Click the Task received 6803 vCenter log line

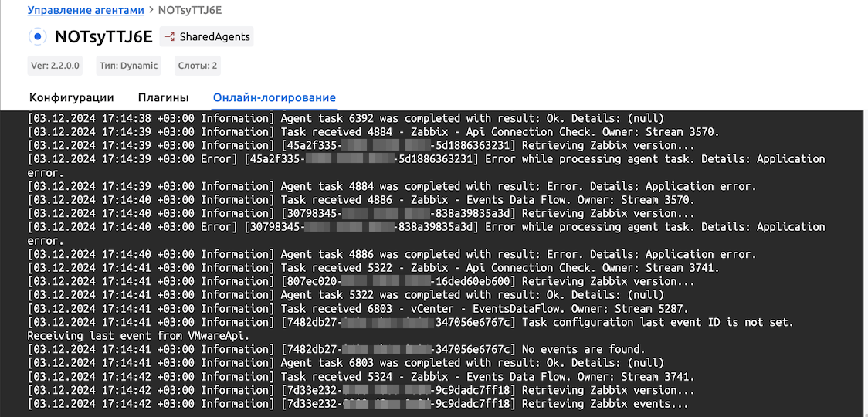pyautogui.click(x=359, y=308)
